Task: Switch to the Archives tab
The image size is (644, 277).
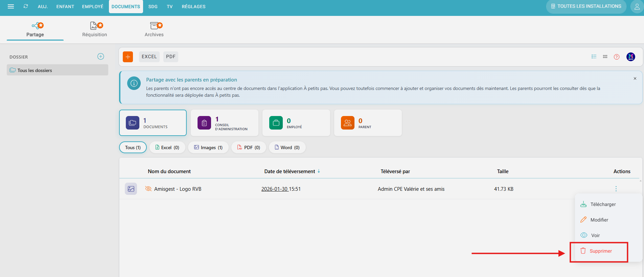Action: [x=154, y=29]
